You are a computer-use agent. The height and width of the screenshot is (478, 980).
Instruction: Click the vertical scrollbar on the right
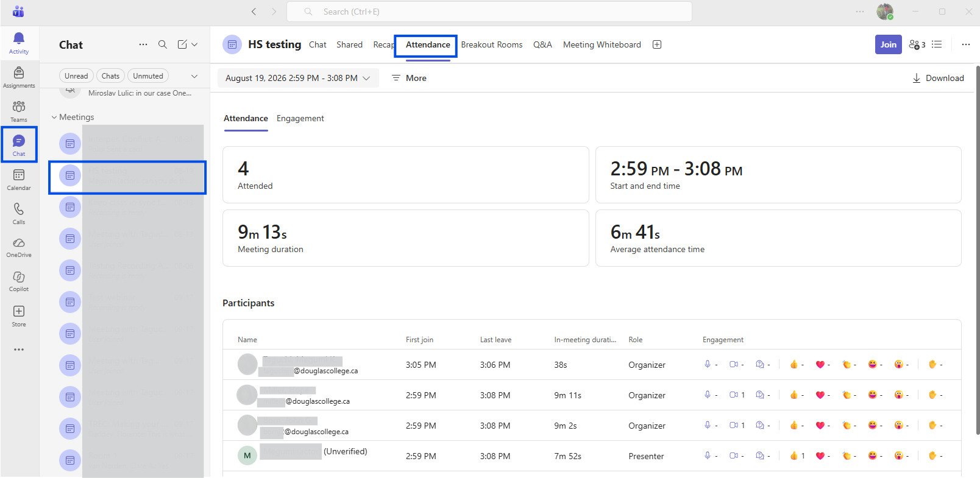(978, 250)
